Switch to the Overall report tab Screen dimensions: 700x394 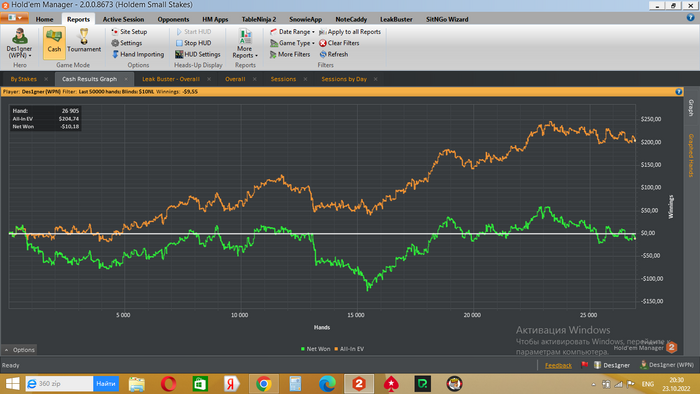[235, 79]
